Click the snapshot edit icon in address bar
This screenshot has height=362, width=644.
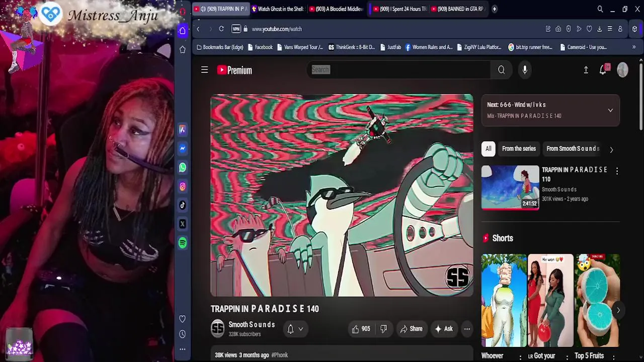548,29
